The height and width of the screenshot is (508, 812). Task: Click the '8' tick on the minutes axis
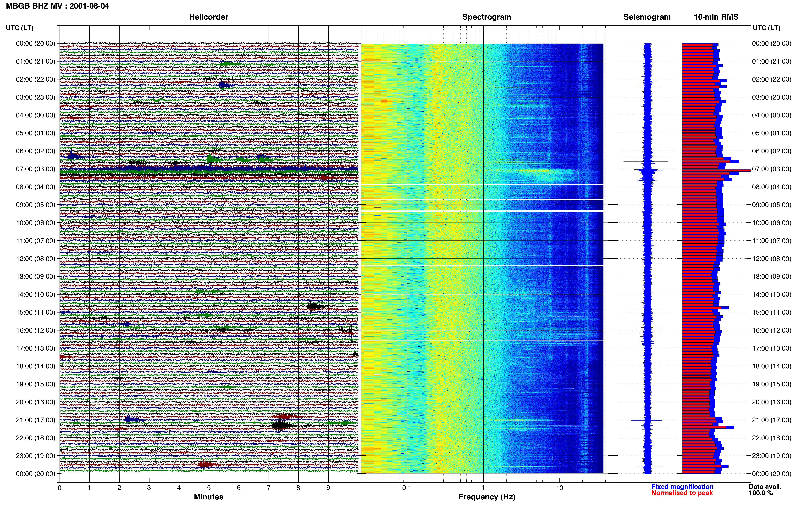(x=298, y=488)
